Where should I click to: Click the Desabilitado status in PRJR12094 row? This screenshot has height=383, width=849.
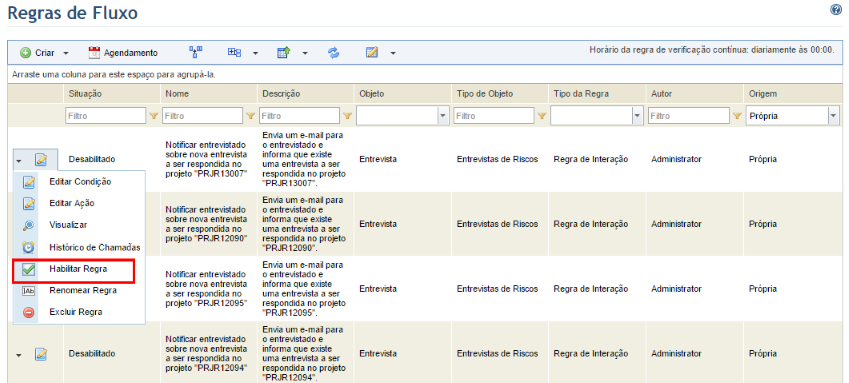[x=92, y=354]
